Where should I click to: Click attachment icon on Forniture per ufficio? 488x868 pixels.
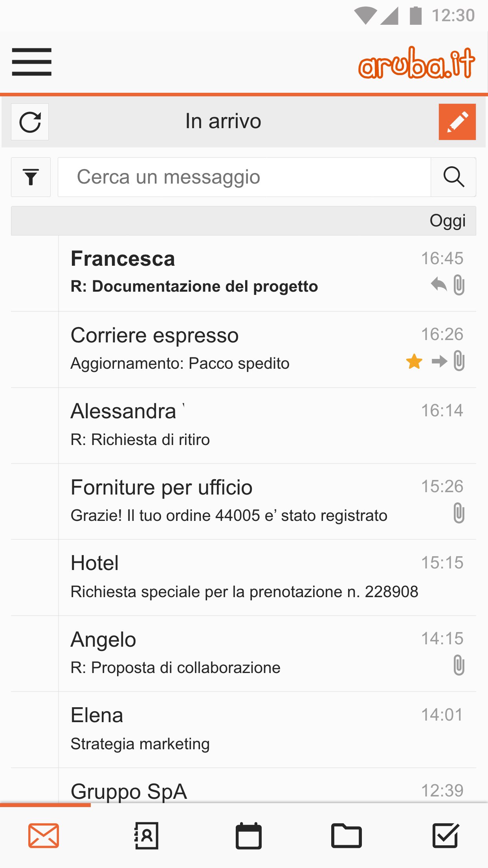pyautogui.click(x=459, y=513)
